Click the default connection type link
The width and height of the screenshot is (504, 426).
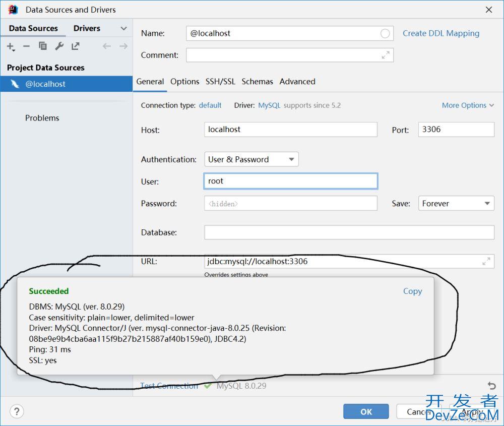pyautogui.click(x=210, y=105)
